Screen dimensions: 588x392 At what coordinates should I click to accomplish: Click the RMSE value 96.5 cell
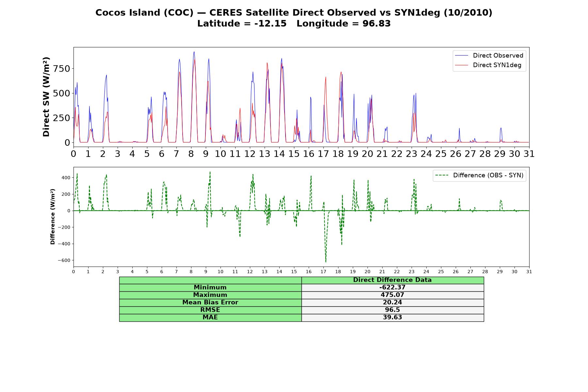[392, 310]
